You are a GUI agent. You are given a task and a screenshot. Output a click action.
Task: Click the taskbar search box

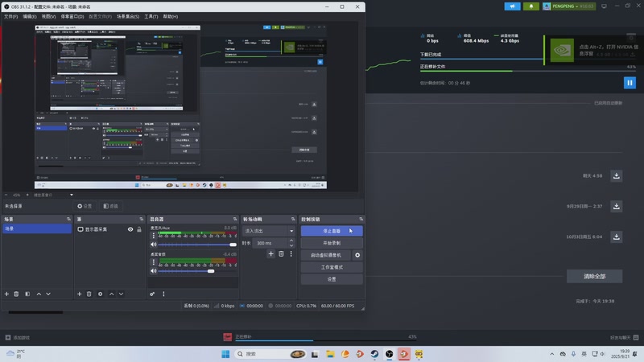pos(270,354)
